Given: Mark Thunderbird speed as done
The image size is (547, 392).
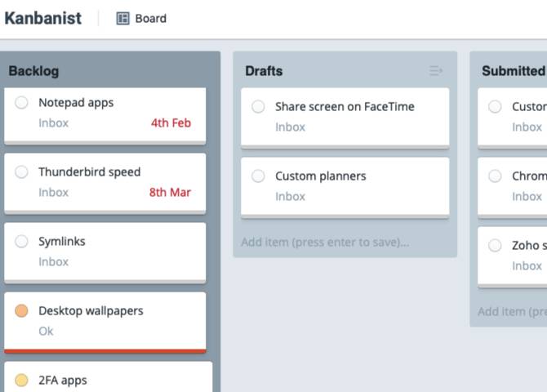Looking at the screenshot, I should click(x=22, y=172).
